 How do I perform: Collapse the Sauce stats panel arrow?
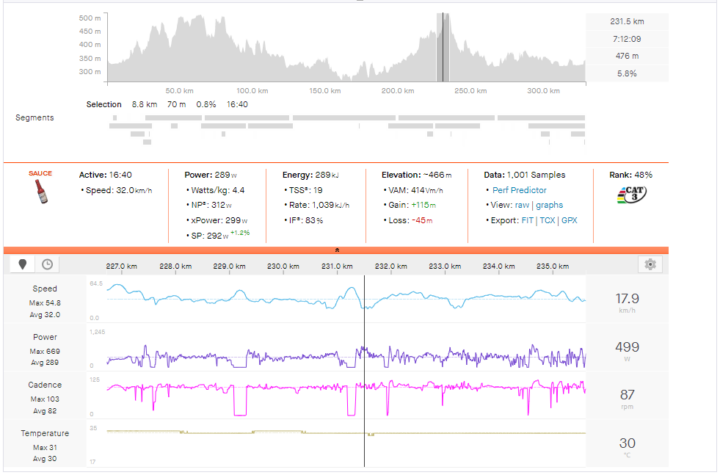pos(337,250)
